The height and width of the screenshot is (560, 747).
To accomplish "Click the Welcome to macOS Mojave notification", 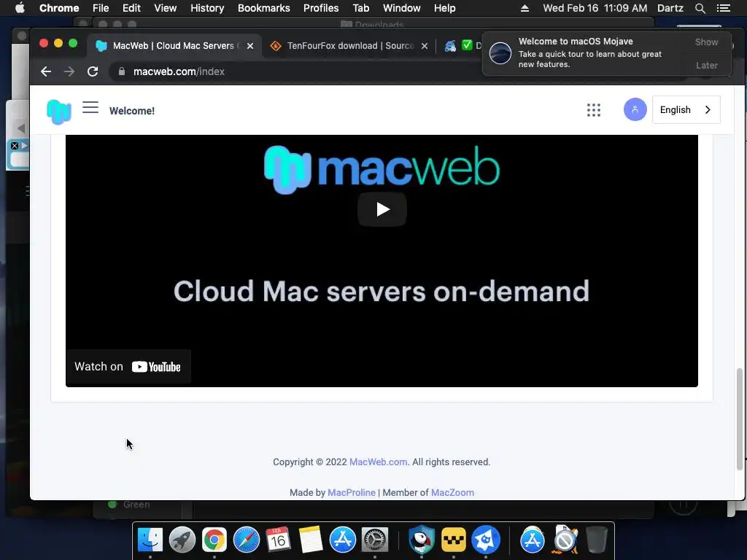I will click(582, 52).
